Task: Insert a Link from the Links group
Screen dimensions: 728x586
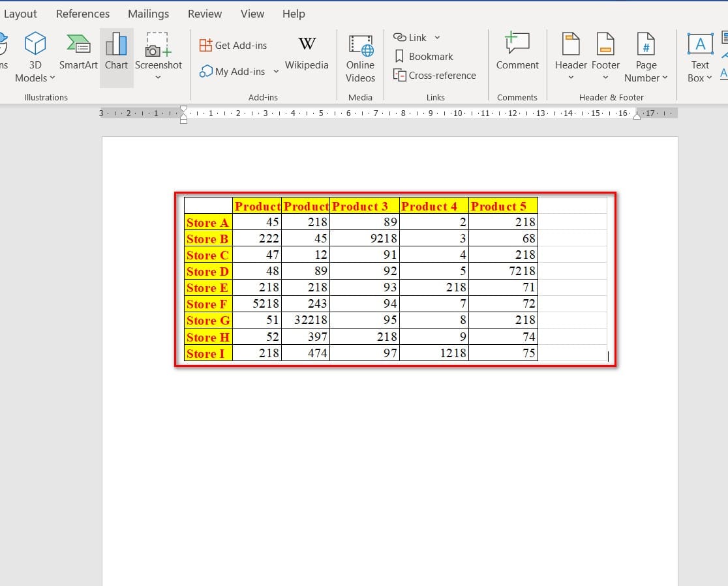Action: [x=411, y=38]
